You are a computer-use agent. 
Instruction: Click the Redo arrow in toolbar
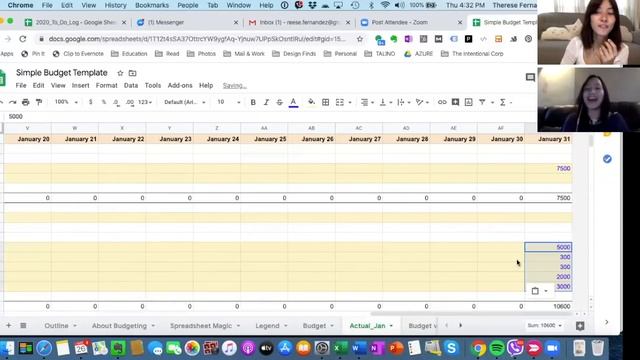pyautogui.click(x=13, y=102)
